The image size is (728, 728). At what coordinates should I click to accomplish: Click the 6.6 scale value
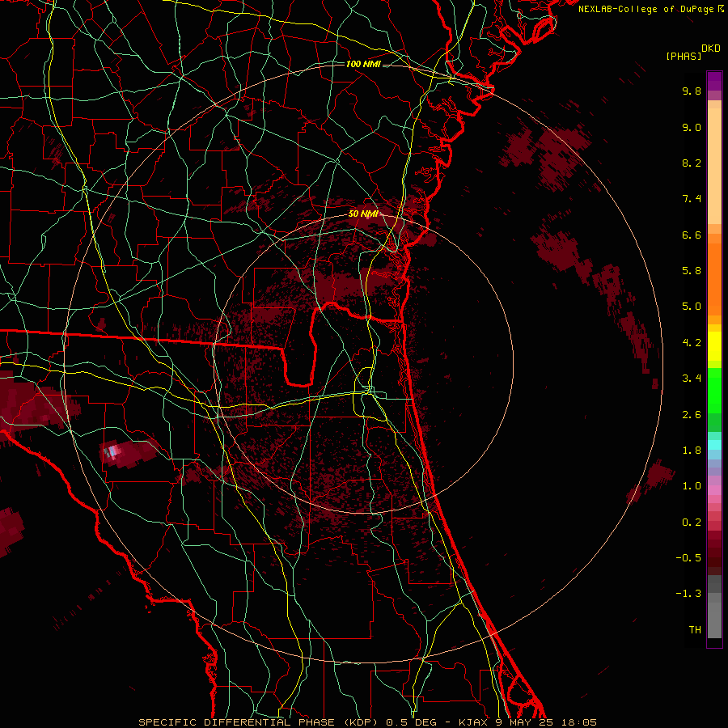[x=692, y=235]
